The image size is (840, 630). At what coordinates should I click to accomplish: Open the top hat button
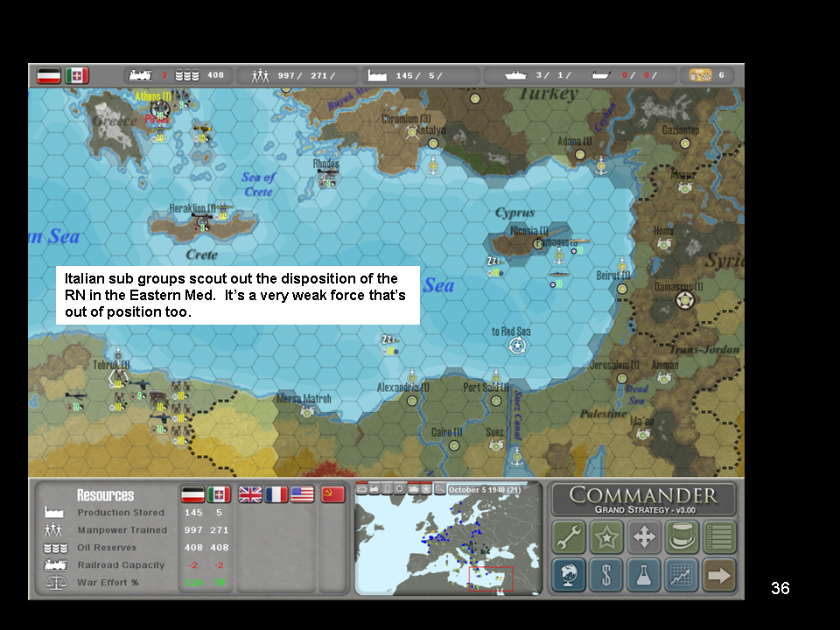pos(682,537)
